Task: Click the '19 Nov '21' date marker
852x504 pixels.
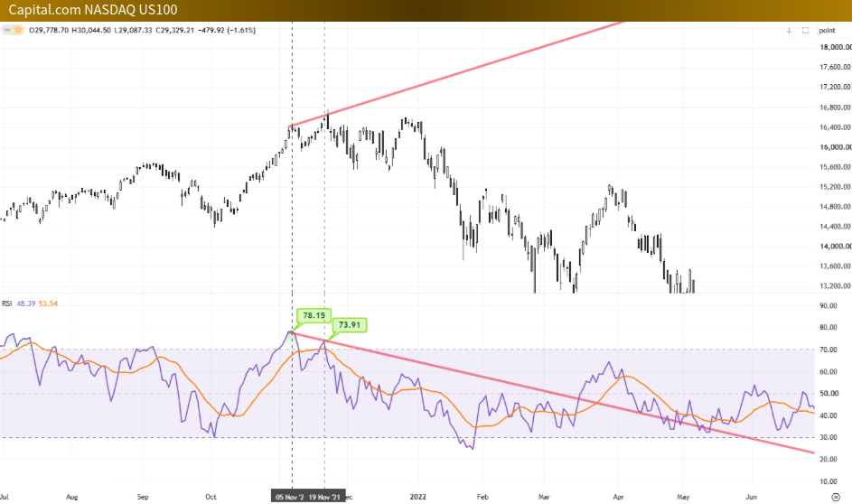Action: pyautogui.click(x=325, y=497)
